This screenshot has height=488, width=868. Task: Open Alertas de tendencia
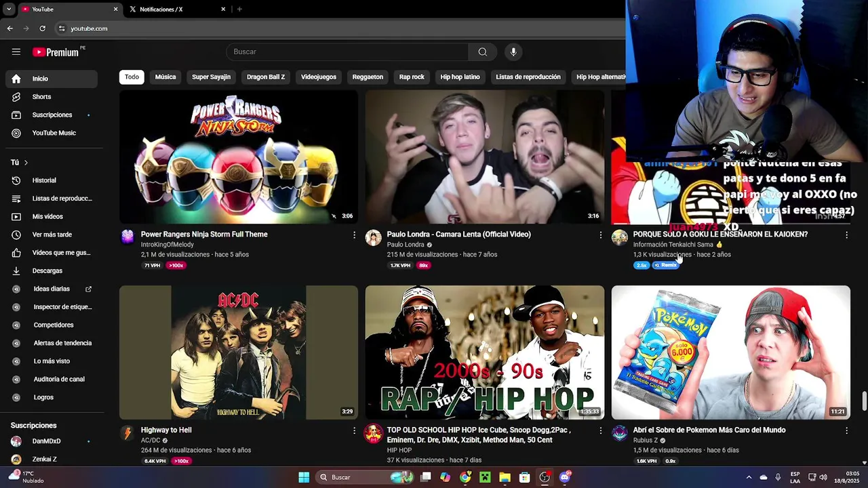52,343
